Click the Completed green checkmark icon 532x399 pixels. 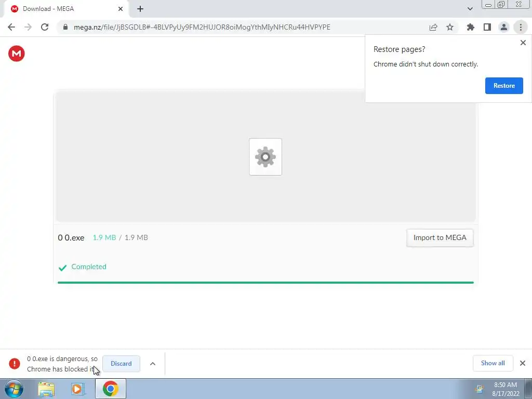62,268
